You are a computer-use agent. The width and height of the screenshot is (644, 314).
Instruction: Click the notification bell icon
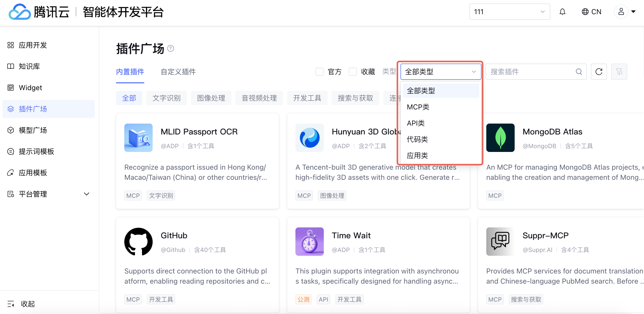[x=562, y=12]
